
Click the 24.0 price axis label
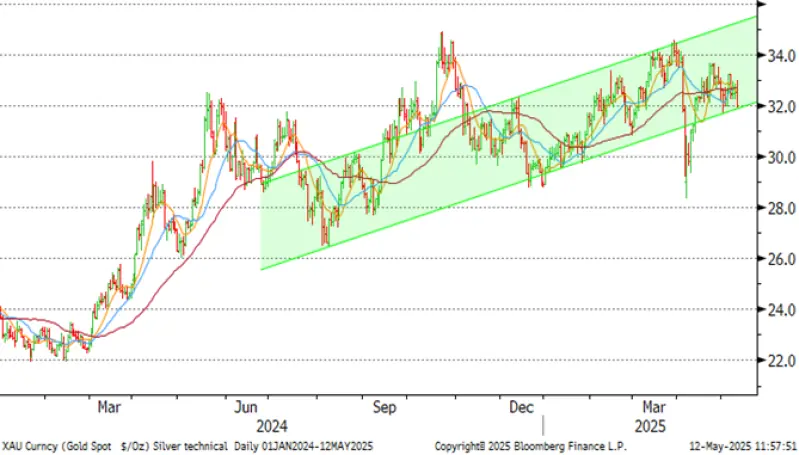pyautogui.click(x=782, y=309)
